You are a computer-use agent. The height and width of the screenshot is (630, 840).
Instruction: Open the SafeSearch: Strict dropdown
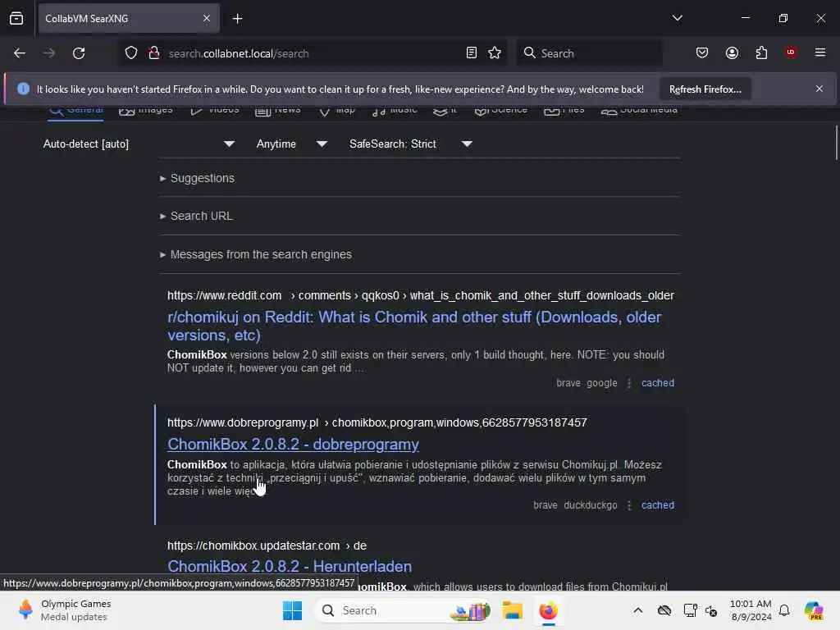[x=411, y=144]
